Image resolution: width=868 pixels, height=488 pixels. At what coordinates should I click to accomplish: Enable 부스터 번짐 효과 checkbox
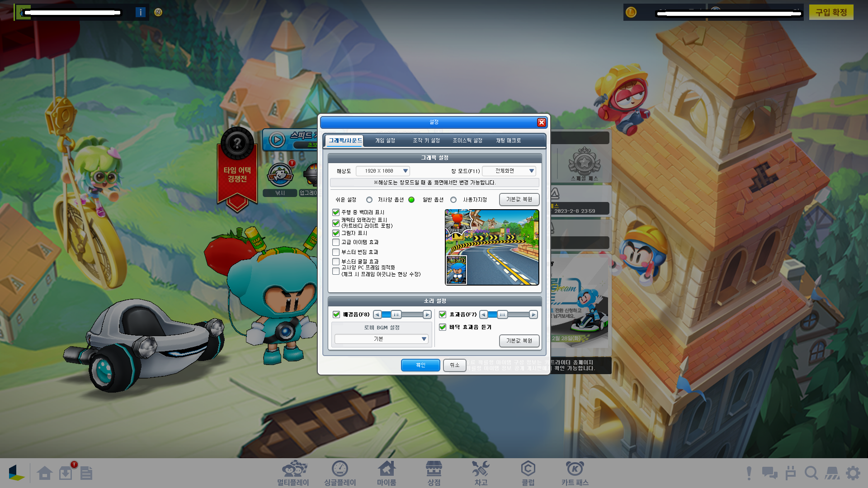click(336, 252)
